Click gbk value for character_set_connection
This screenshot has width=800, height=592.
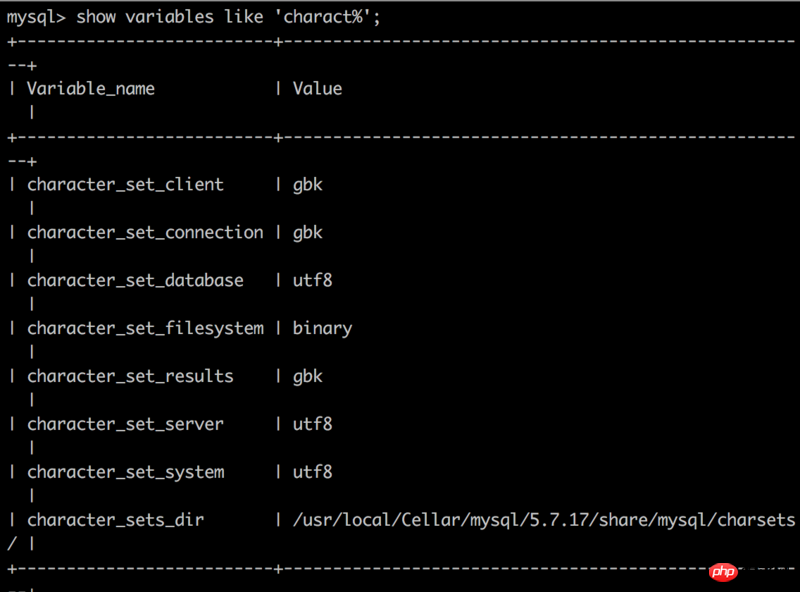click(x=308, y=233)
